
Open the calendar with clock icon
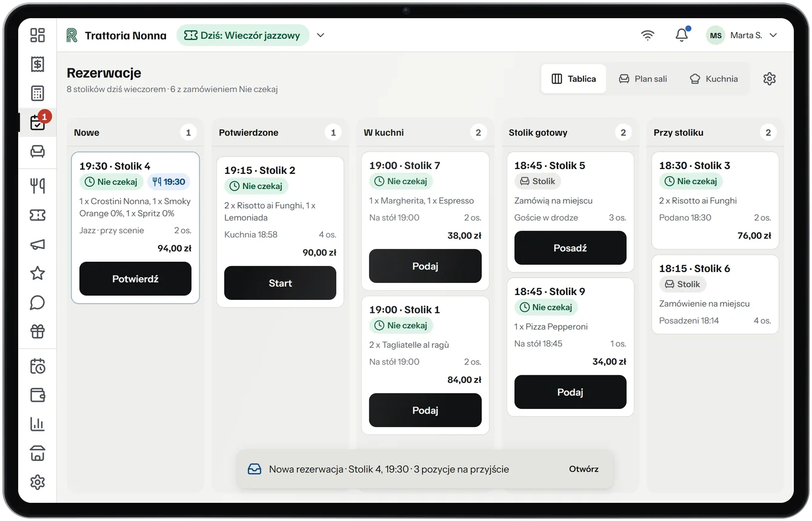(x=38, y=366)
